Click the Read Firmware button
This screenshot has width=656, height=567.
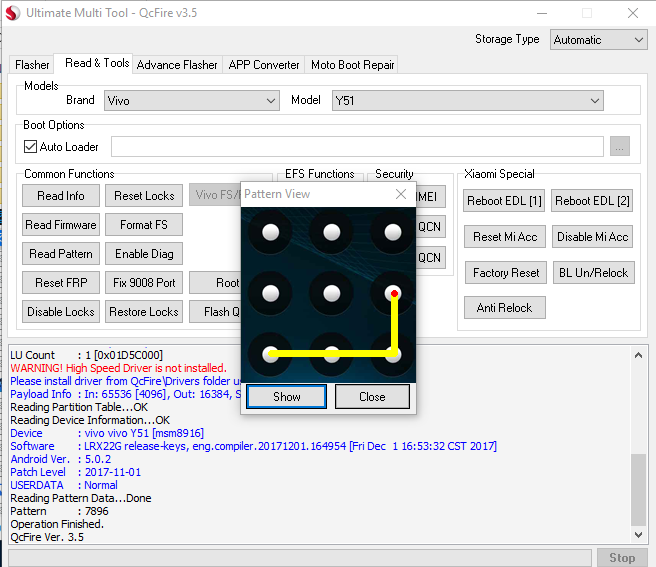click(x=61, y=225)
